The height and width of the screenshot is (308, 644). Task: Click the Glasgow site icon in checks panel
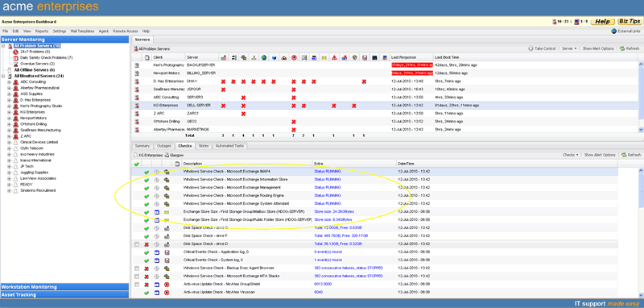167,155
